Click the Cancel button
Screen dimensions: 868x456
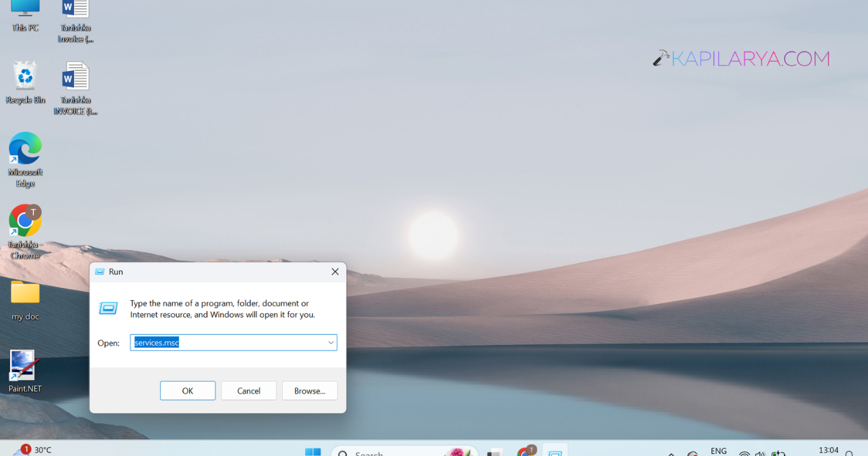(x=249, y=391)
